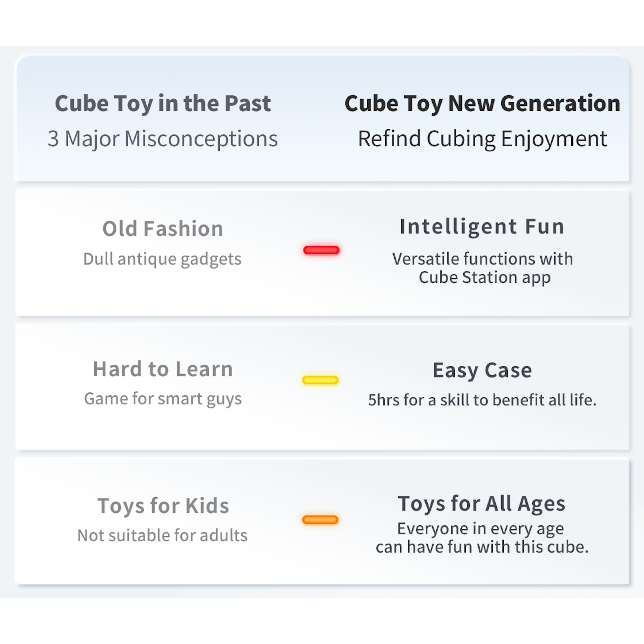Click "5hrs for a skill" description line
Viewport: 644px width, 644px height.
point(482,400)
